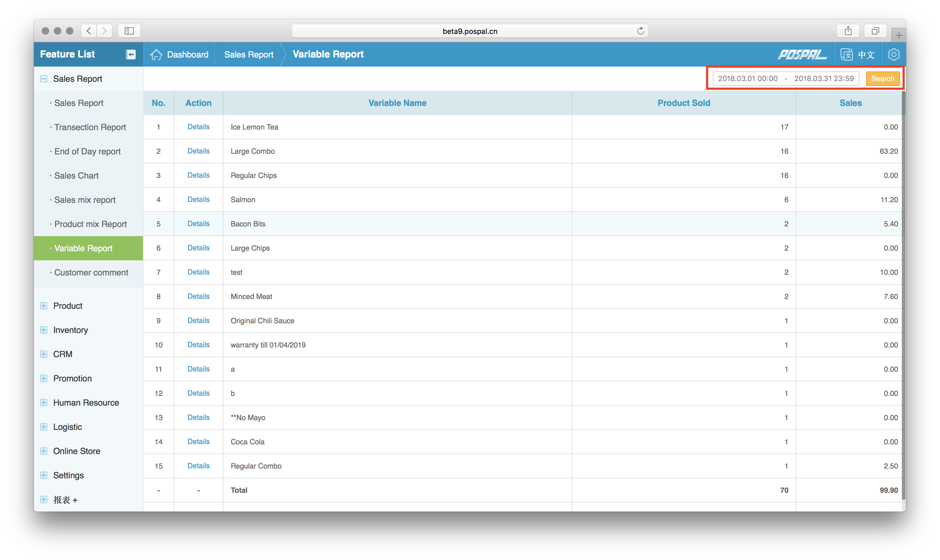This screenshot has height=560, width=940.
Task: Toggle the browser sidebar panel icon
Action: (x=129, y=31)
